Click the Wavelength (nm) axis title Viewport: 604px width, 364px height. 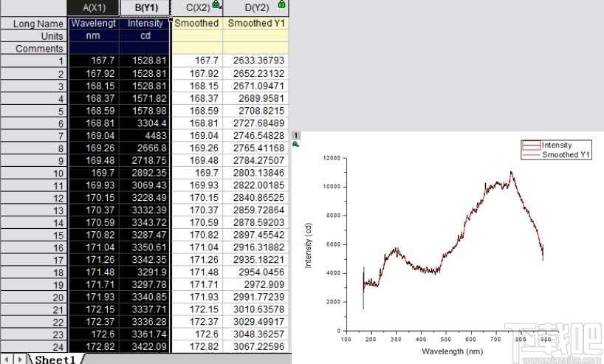coord(452,351)
